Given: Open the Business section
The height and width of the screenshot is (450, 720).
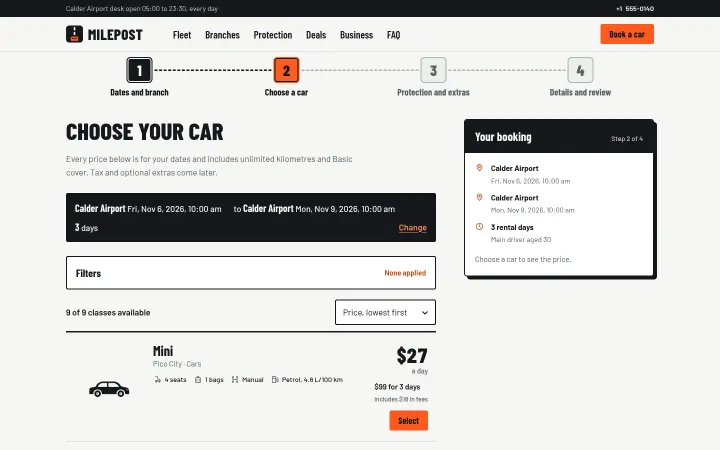Looking at the screenshot, I should pyautogui.click(x=356, y=35).
